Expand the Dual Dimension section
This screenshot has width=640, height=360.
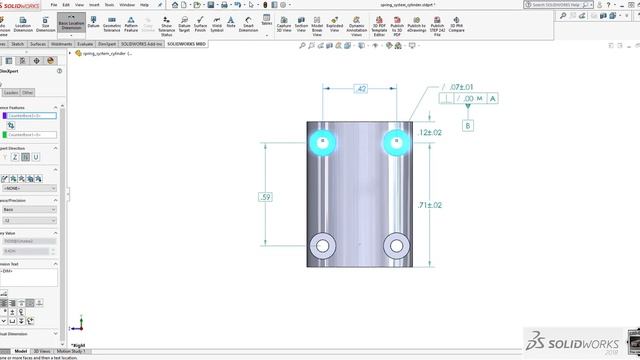click(56, 334)
